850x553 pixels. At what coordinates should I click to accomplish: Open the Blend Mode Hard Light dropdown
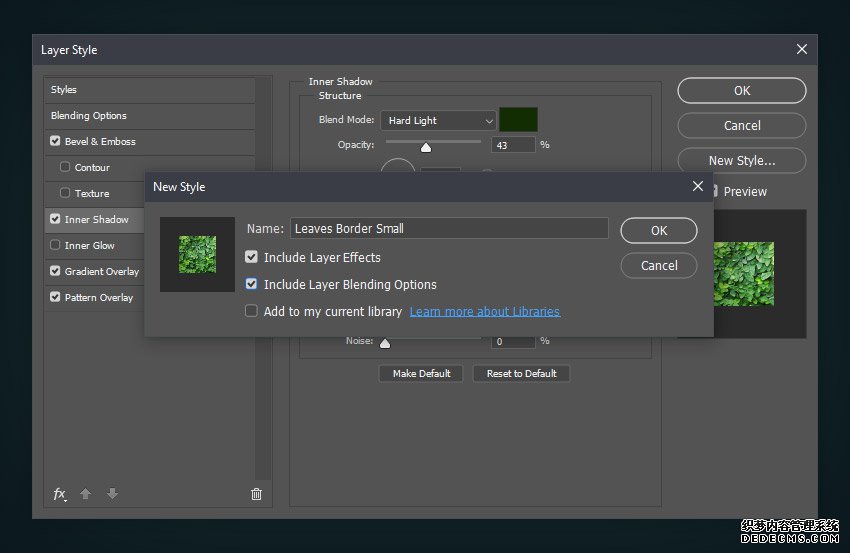(438, 120)
